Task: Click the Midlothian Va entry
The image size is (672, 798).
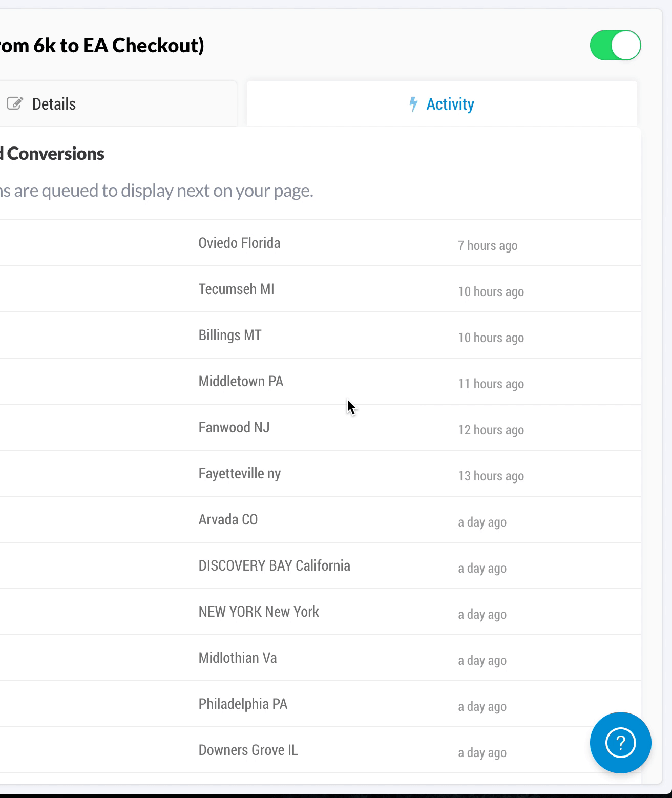Action: pos(238,658)
